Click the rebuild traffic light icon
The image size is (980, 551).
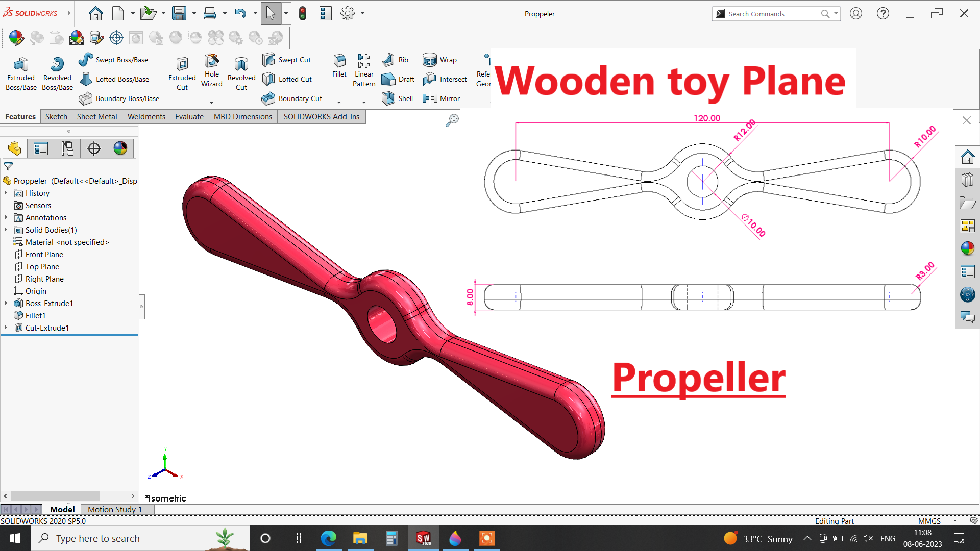tap(302, 13)
